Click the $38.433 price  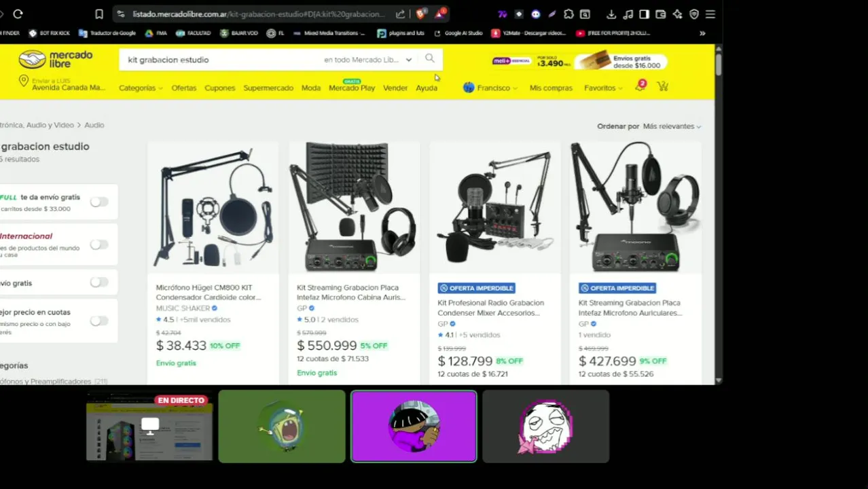[x=181, y=346]
